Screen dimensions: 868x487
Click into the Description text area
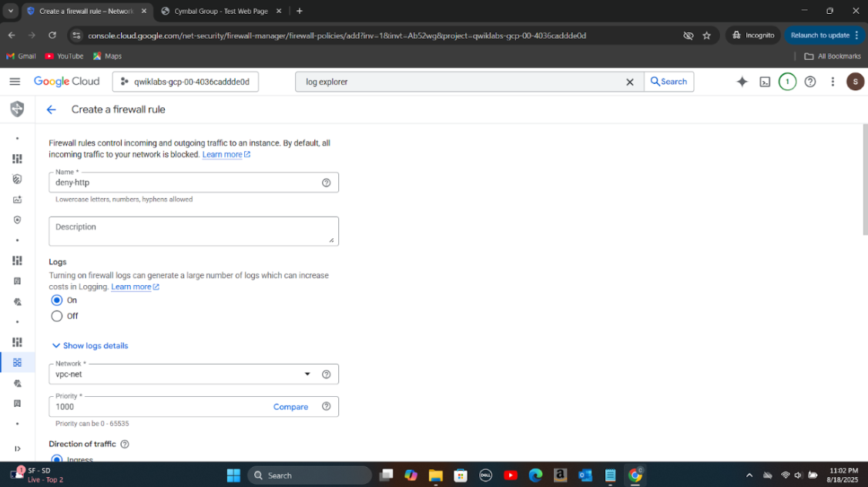[193, 231]
